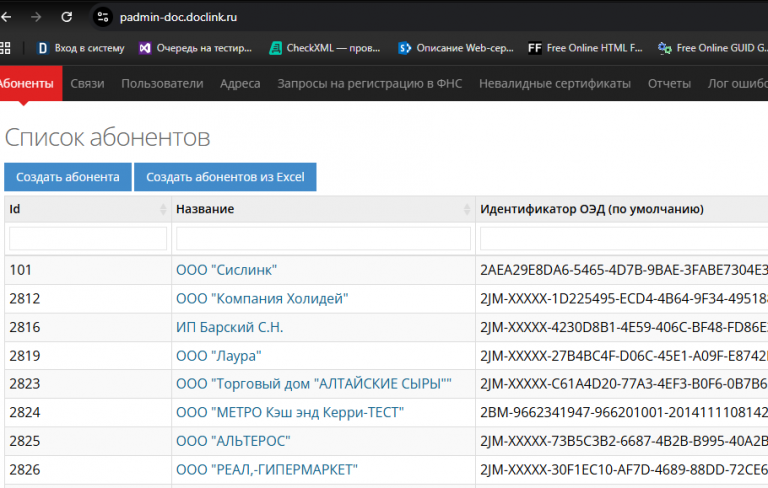This screenshot has width=768, height=488.
Task: Open ООО "Торговый дом "АЛТАЙСКИЕ СЫРЫ""
Action: click(x=314, y=384)
